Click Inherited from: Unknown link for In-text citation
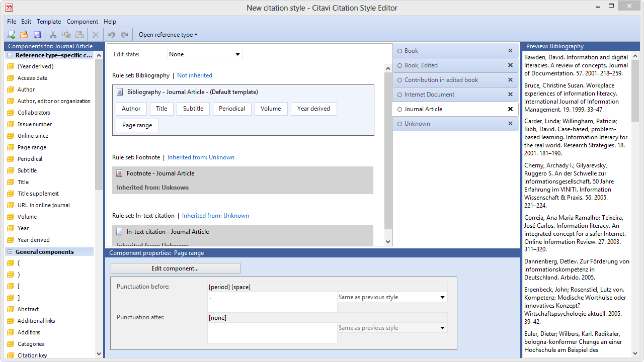The image size is (644, 362). pyautogui.click(x=215, y=216)
